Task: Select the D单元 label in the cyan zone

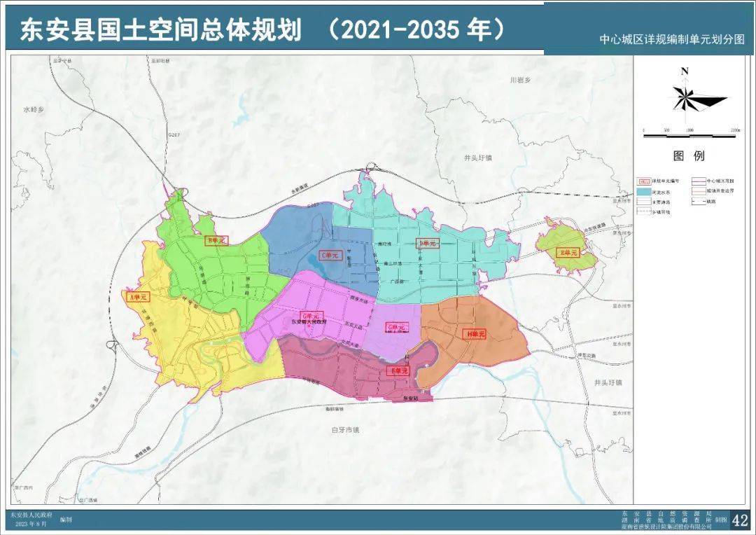Action: pos(427,244)
